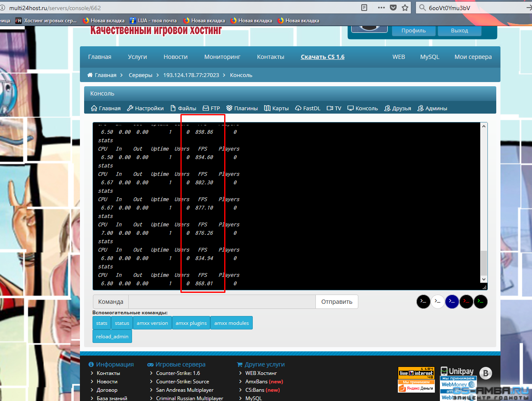Open footer link WEB Хостинг
Viewport: 532px width, 401px height.
pyautogui.click(x=261, y=373)
